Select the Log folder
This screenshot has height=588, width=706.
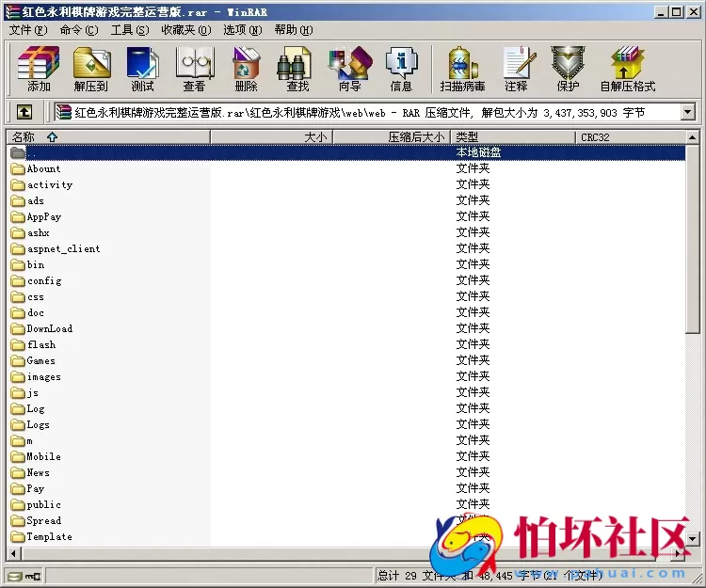[x=28, y=409]
